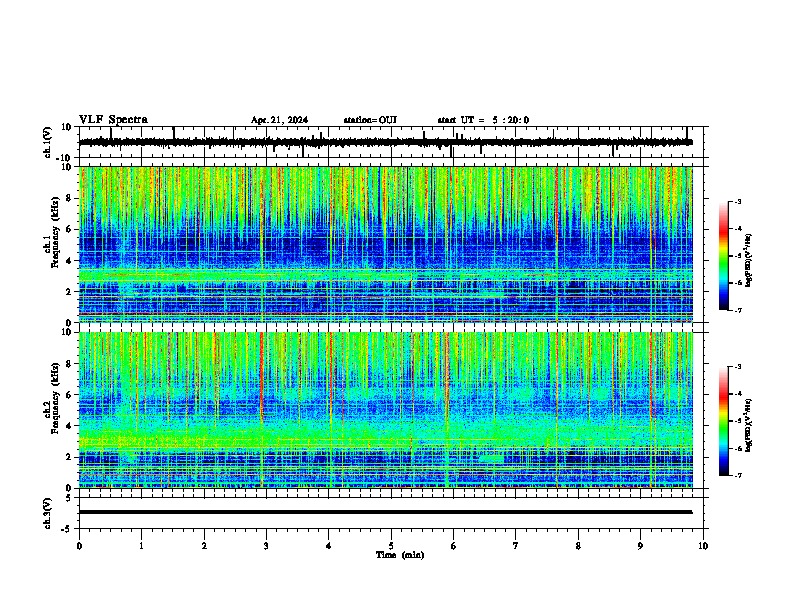792x612 pixels.
Task: Click the ch.2 spectrogram panel
Action: (386, 410)
